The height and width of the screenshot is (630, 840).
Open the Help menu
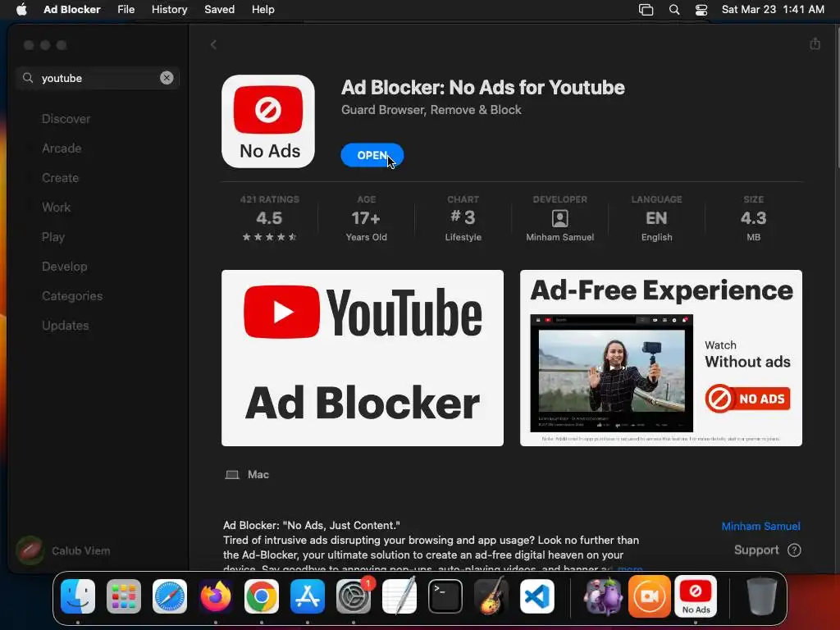coord(263,10)
